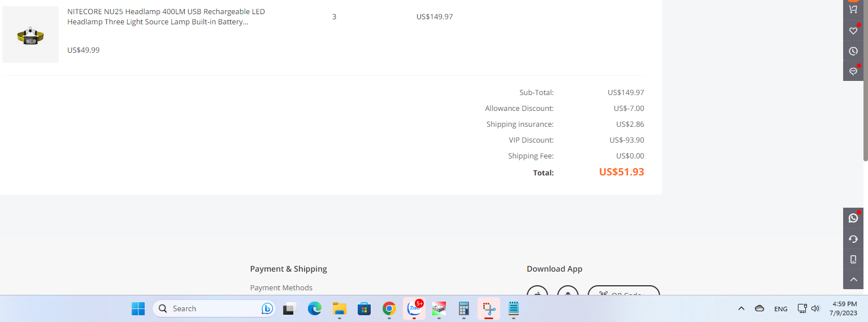Click the US$51.93 total amount

pos(622,172)
